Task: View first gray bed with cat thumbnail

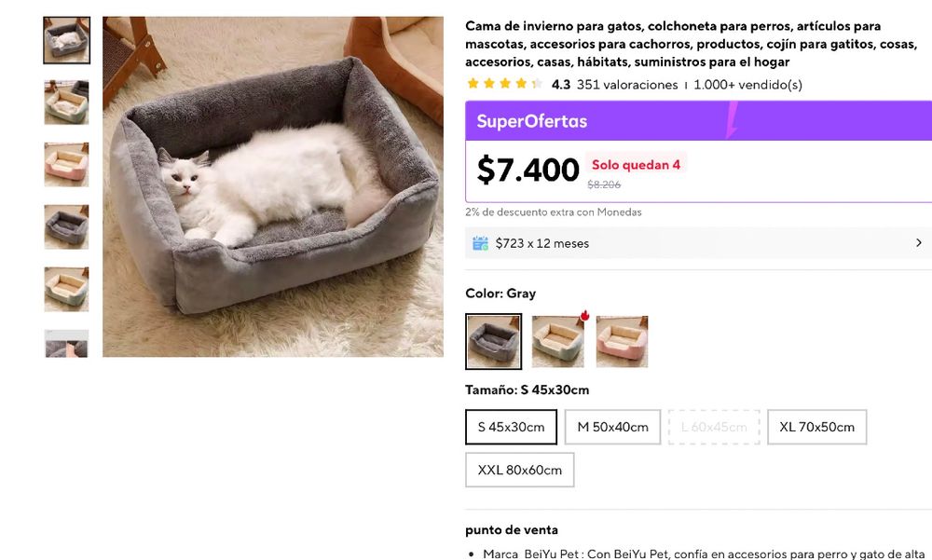Action: [x=66, y=40]
